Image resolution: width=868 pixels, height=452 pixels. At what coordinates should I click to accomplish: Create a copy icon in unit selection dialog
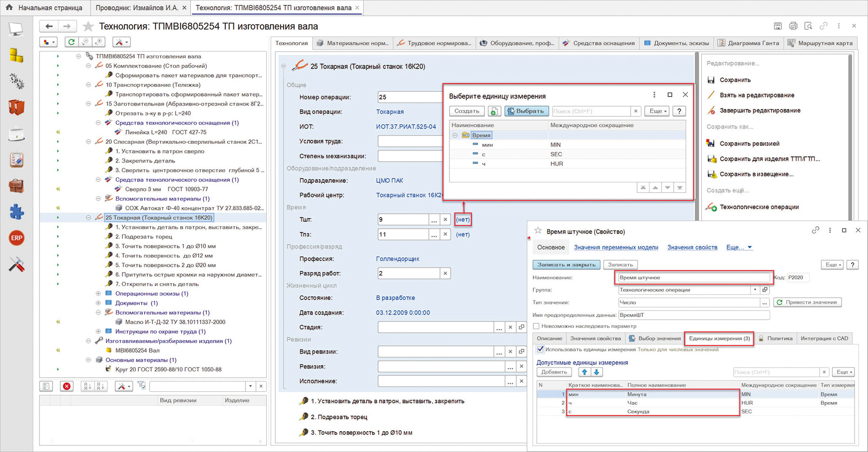(494, 111)
